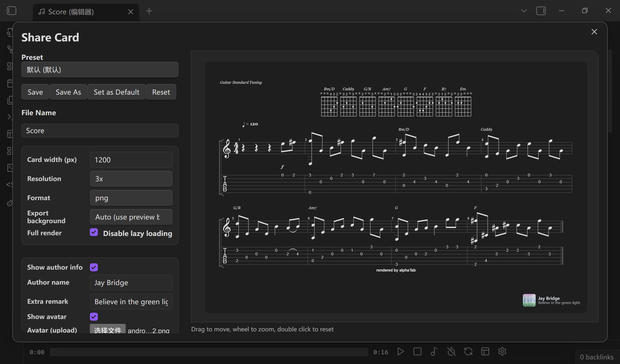Close the Score tab
The width and height of the screenshot is (620, 364).
coord(131,12)
